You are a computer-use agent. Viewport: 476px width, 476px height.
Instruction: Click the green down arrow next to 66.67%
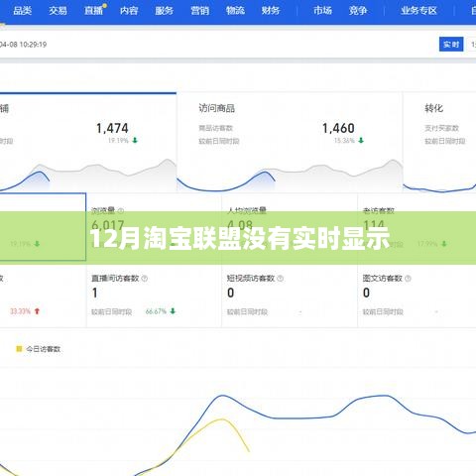point(173,311)
